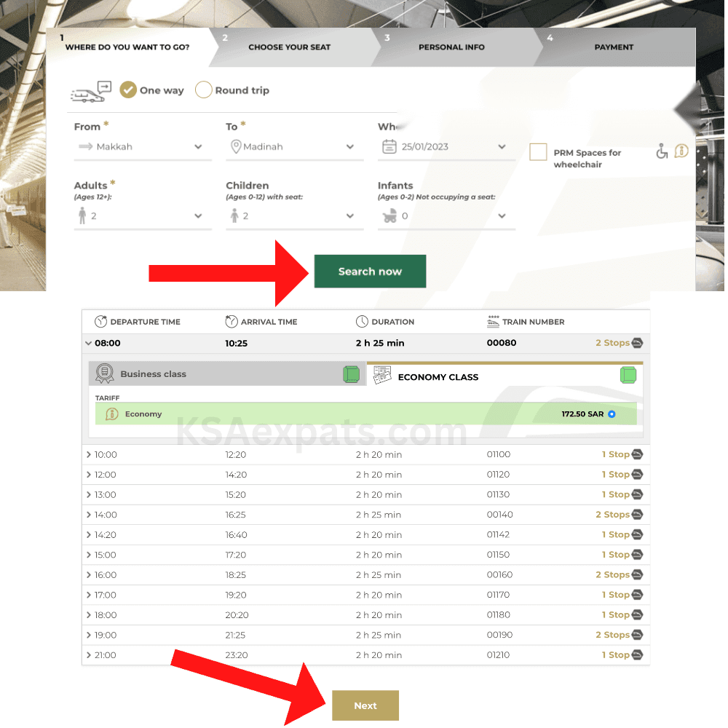The image size is (728, 728).
Task: Open the From station dropdown showing Makkah
Action: coord(143,147)
